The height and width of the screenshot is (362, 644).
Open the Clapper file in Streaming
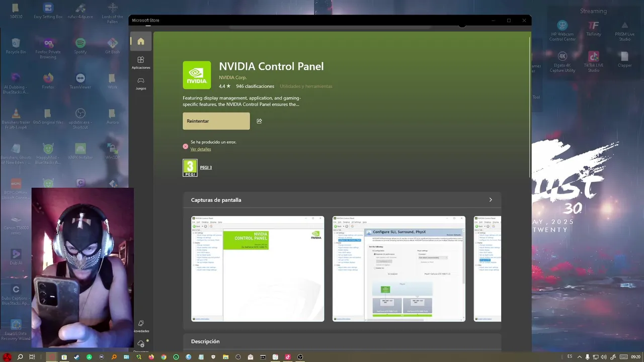pyautogui.click(x=624, y=59)
